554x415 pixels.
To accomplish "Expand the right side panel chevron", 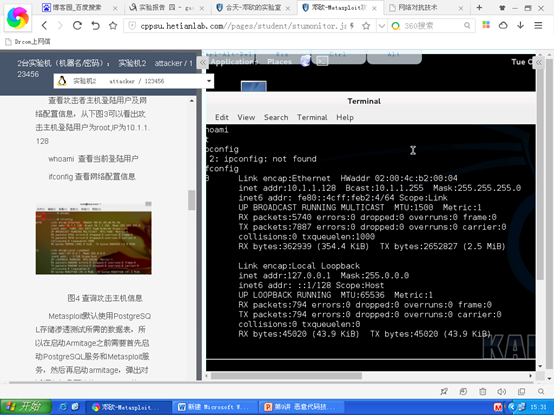I will 539,63.
